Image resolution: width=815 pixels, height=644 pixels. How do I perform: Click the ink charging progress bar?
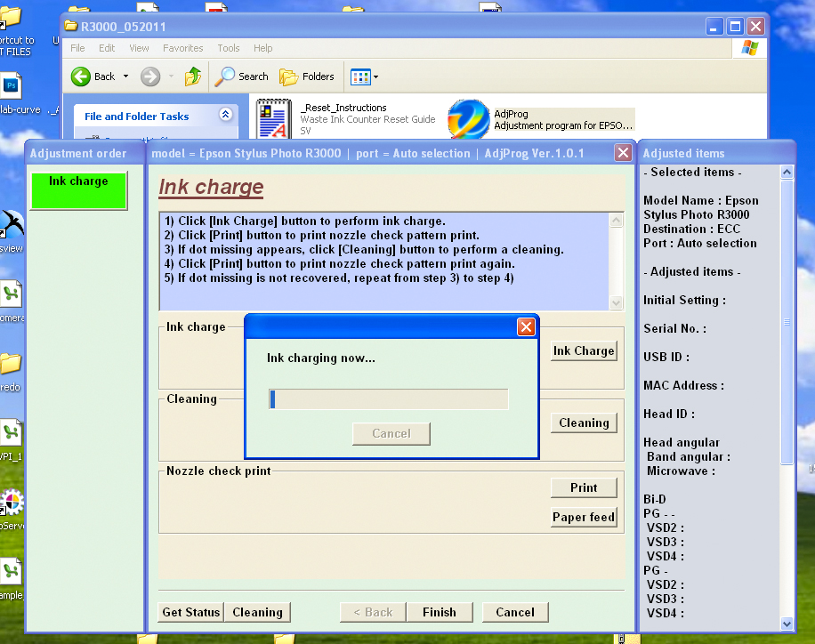pos(388,399)
